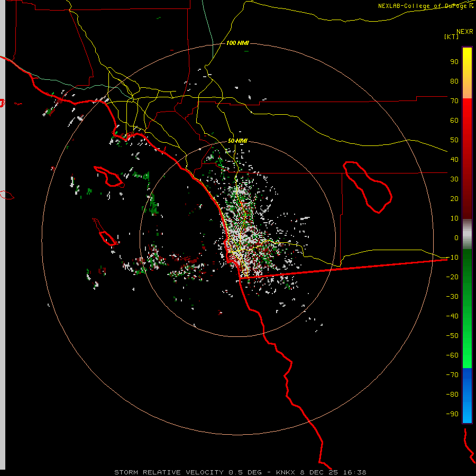Click the -80 value on velocity scale
476x476 pixels.
coord(452,395)
